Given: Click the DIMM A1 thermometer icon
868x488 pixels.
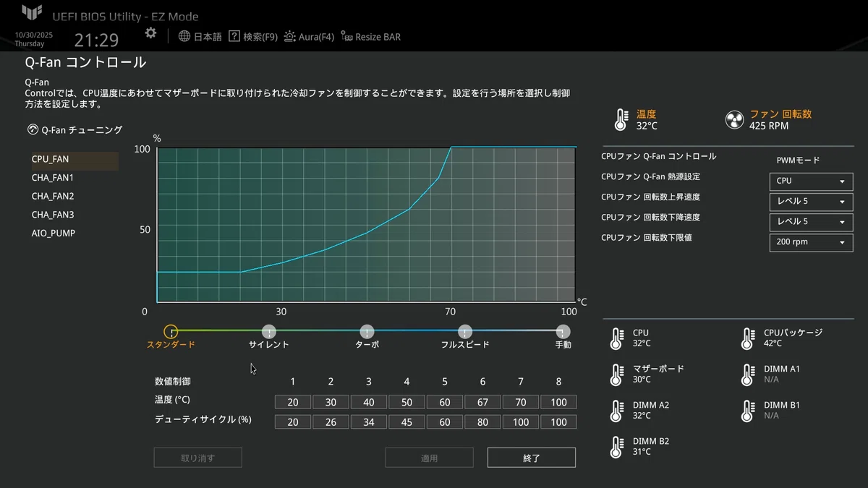Looking at the screenshot, I should (x=747, y=374).
